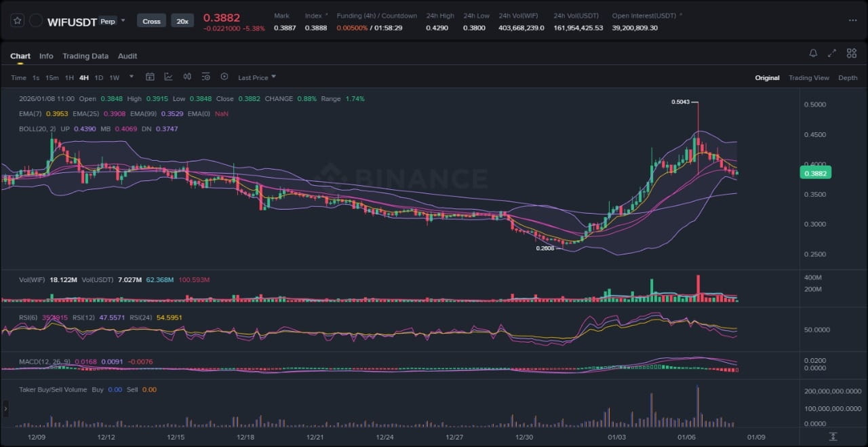Click the Index price label
This screenshot has height=447, width=868.
point(313,16)
